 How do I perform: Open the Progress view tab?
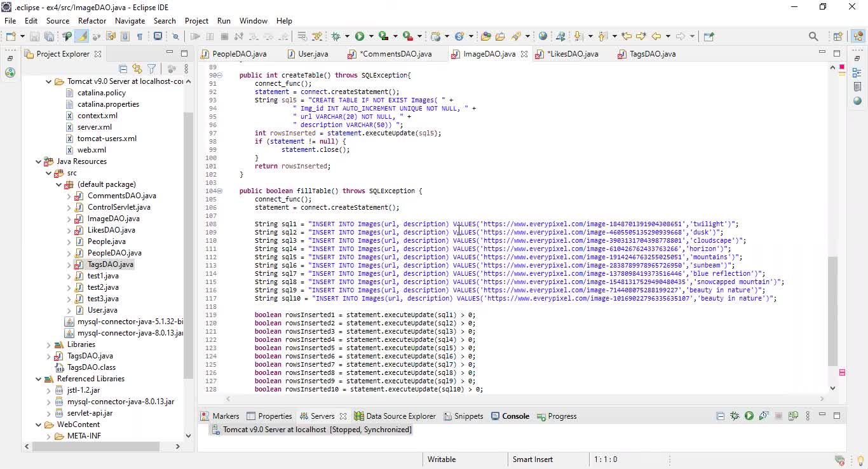pos(557,416)
